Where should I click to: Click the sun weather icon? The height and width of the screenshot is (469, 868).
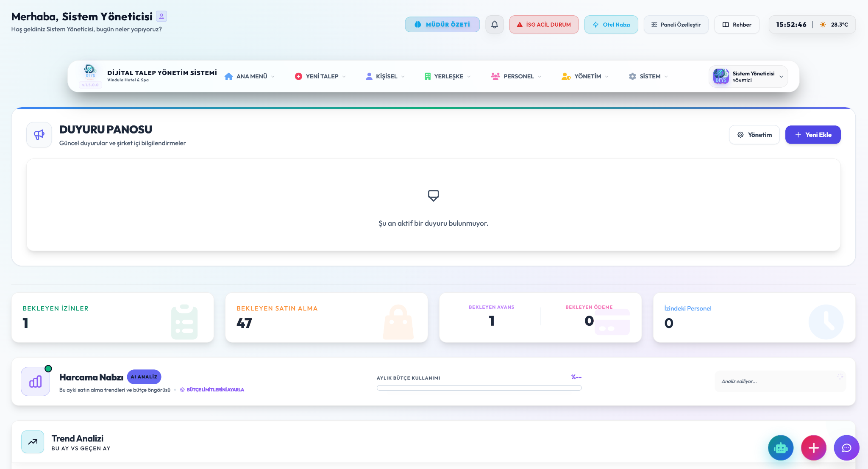[823, 25]
